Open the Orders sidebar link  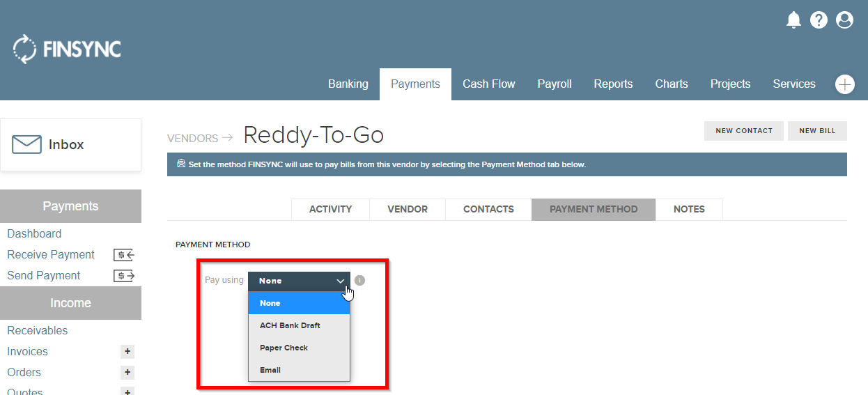point(24,373)
